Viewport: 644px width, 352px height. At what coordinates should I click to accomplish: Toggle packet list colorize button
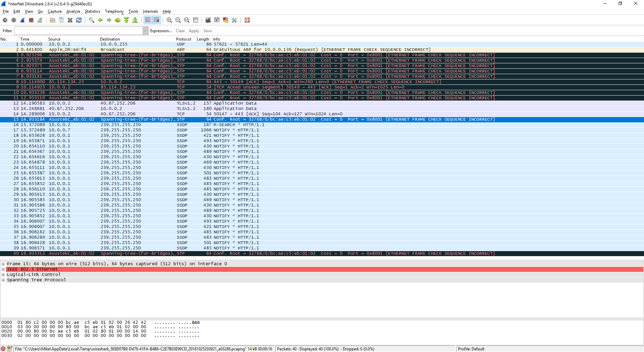pyautogui.click(x=148, y=20)
